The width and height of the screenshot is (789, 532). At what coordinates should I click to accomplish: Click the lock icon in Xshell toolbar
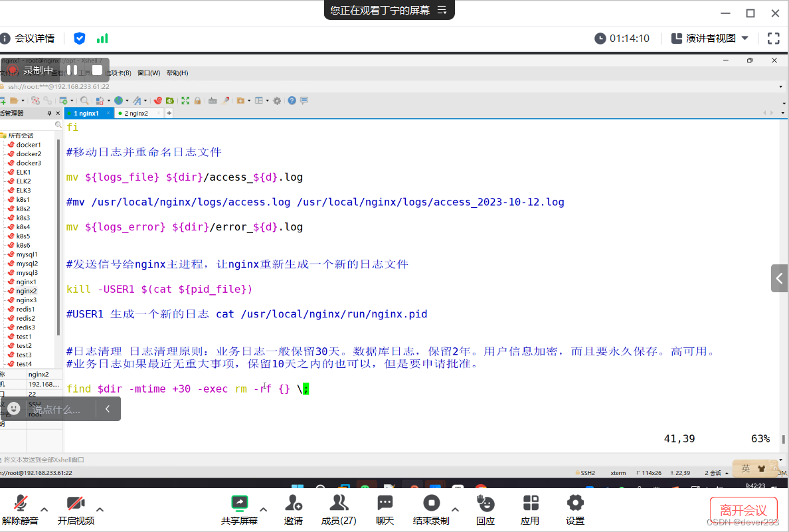tap(197, 101)
